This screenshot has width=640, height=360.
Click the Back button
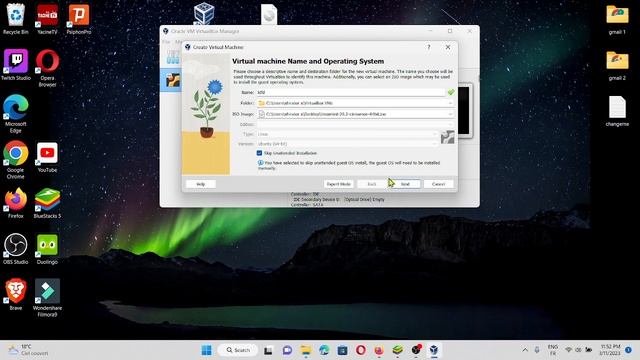pos(372,184)
